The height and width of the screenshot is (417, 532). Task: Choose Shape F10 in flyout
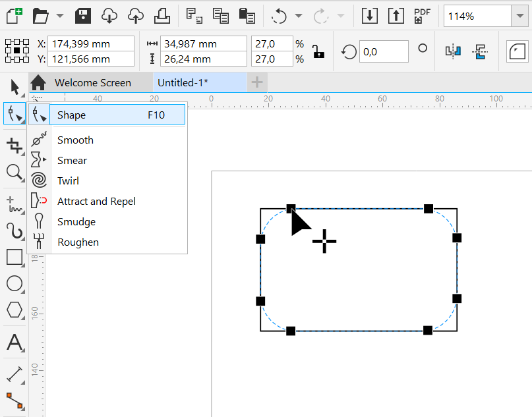pyautogui.click(x=107, y=115)
